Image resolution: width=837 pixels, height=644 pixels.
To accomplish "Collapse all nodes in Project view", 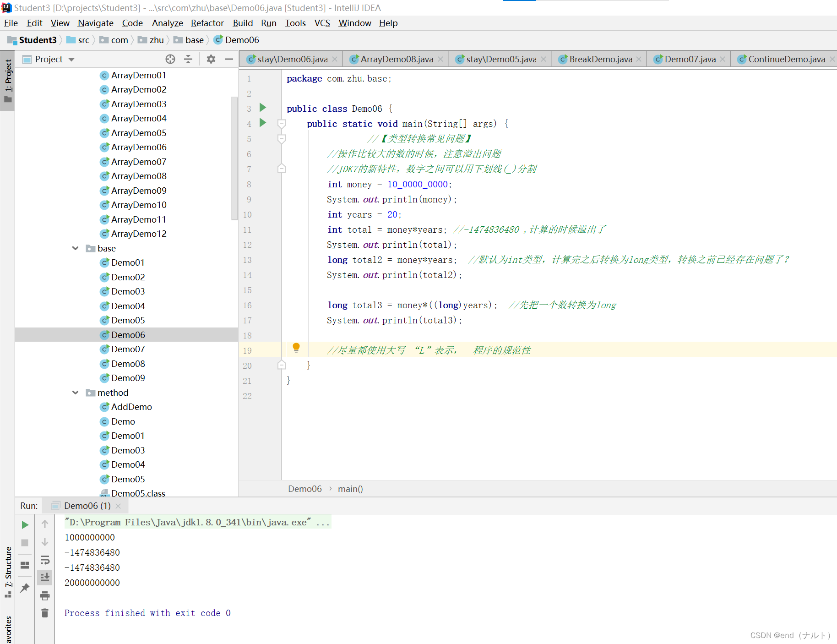I will [188, 59].
